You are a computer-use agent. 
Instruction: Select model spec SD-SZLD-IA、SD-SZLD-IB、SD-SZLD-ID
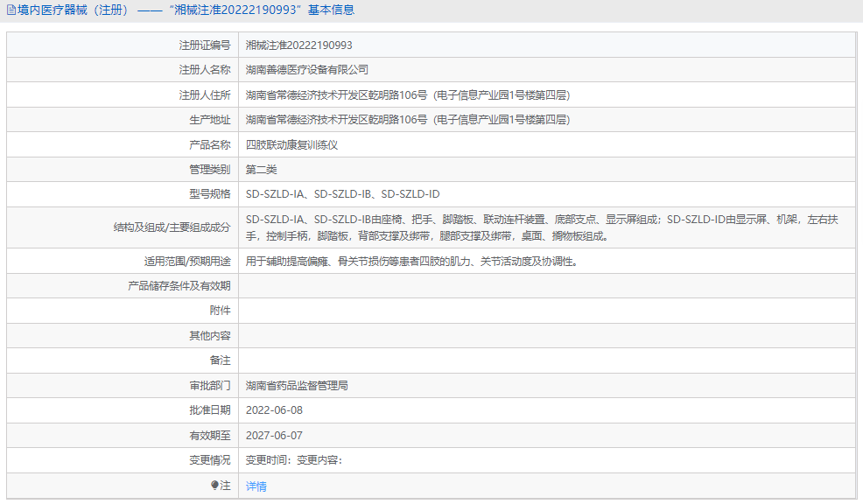[x=343, y=194]
